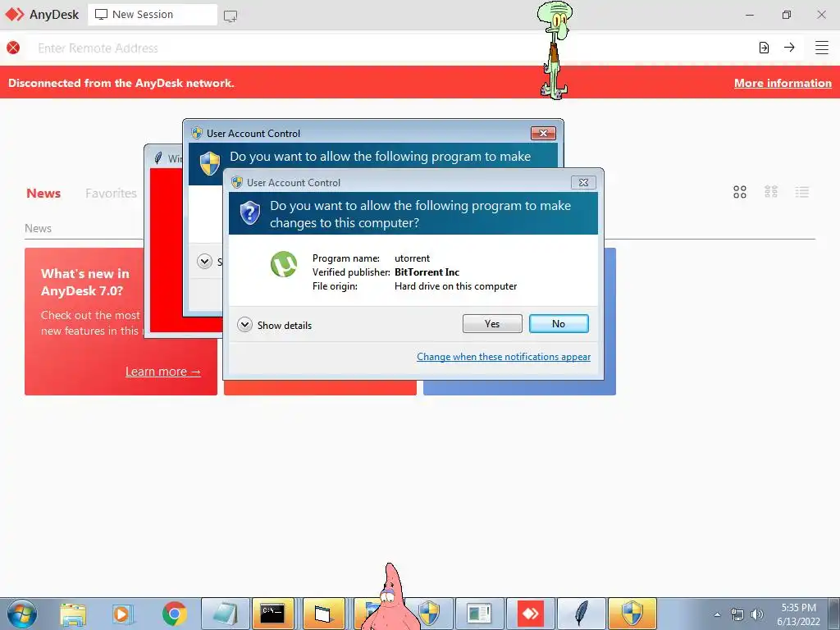Screen dimensions: 840x630
Task: Switch to large tiles view
Action: click(740, 192)
